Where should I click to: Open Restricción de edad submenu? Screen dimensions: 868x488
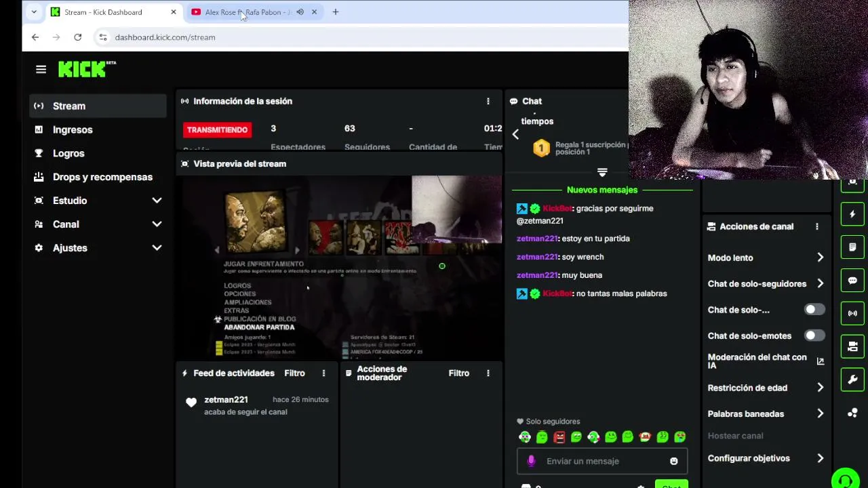[x=766, y=388]
